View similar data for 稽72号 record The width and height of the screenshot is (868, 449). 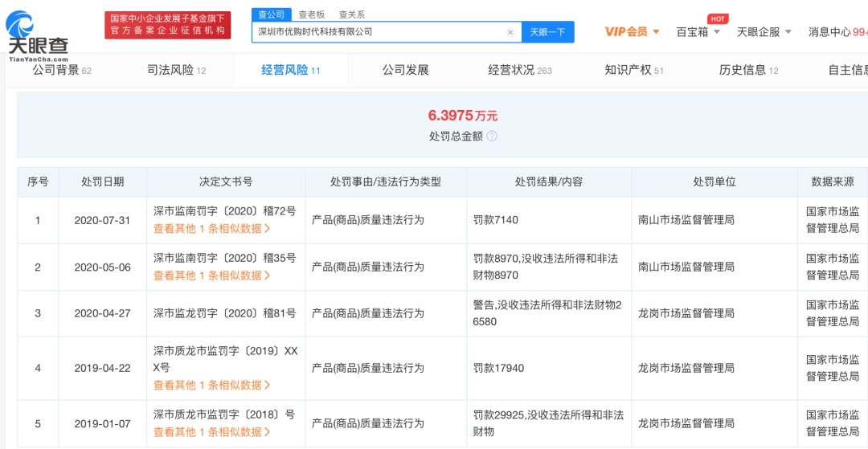click(212, 228)
